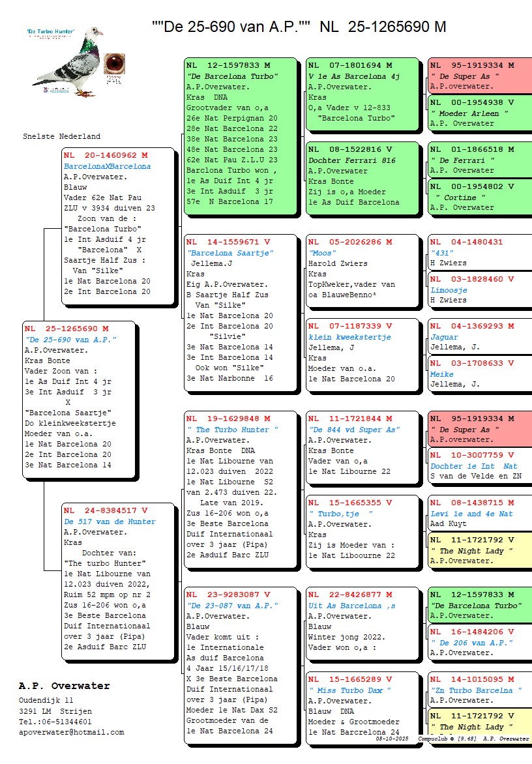Select 'De 23-087 van A.P.' name
Screen dimensions: 532x764
232,606
